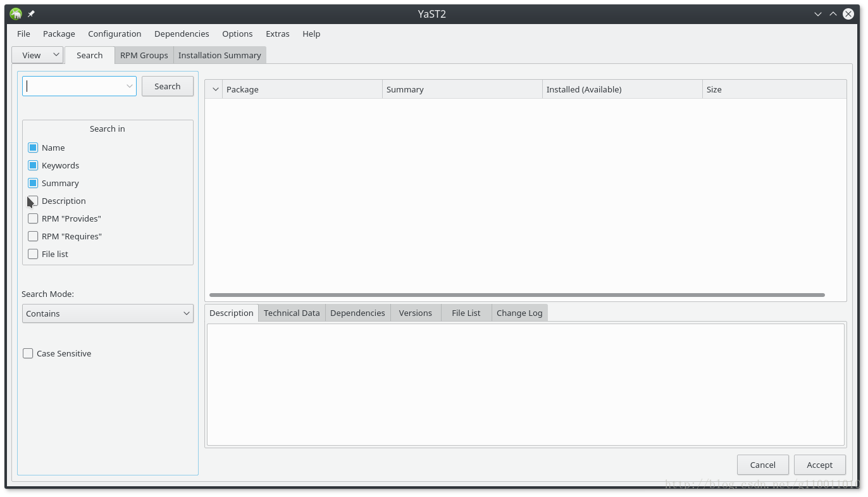This screenshot has height=497, width=868.
Task: Switch to the Search tab
Action: click(89, 55)
